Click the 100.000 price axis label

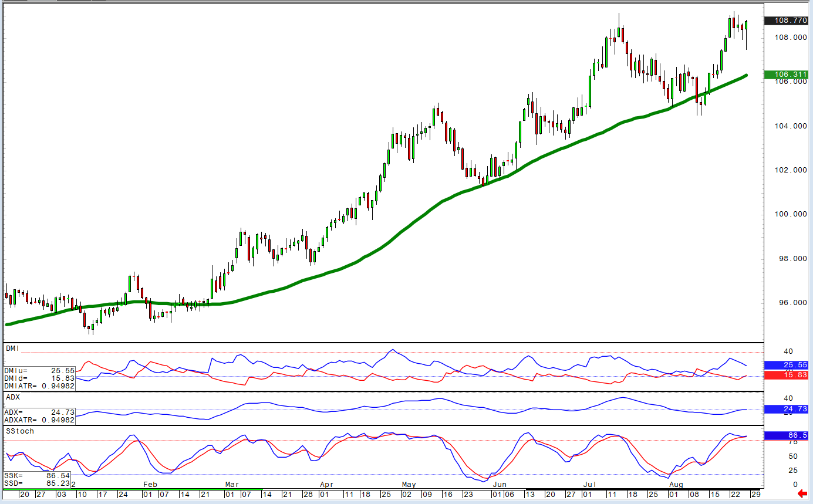(791, 214)
